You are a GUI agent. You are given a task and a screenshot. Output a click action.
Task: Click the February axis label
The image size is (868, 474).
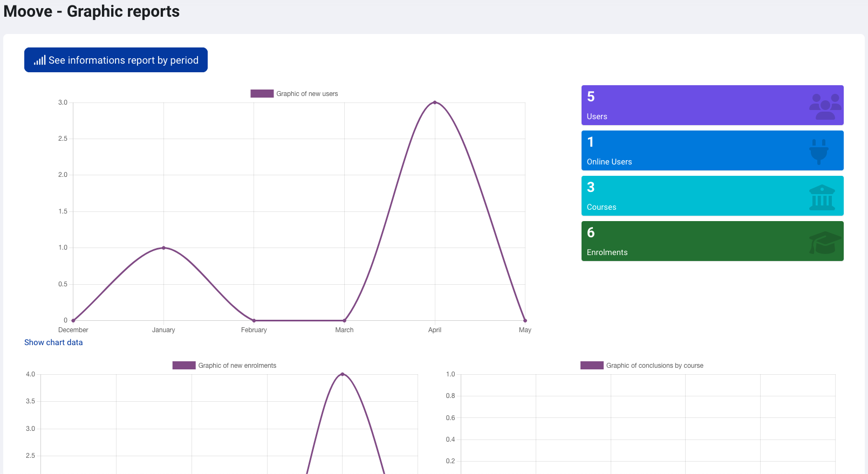tap(254, 330)
